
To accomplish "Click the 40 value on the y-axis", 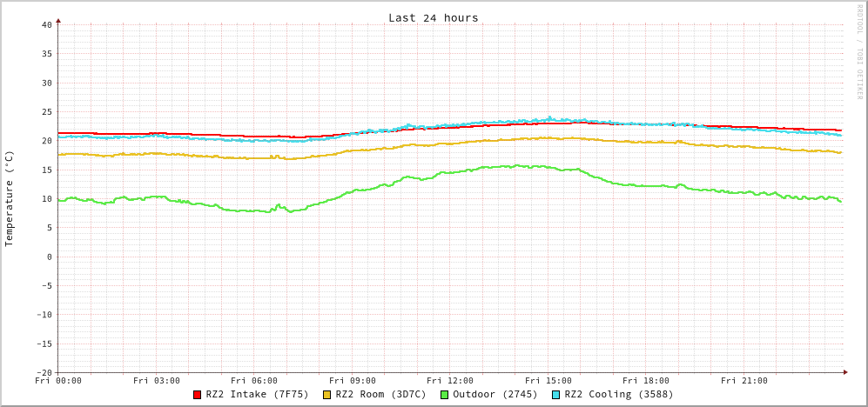I will 47,24.
